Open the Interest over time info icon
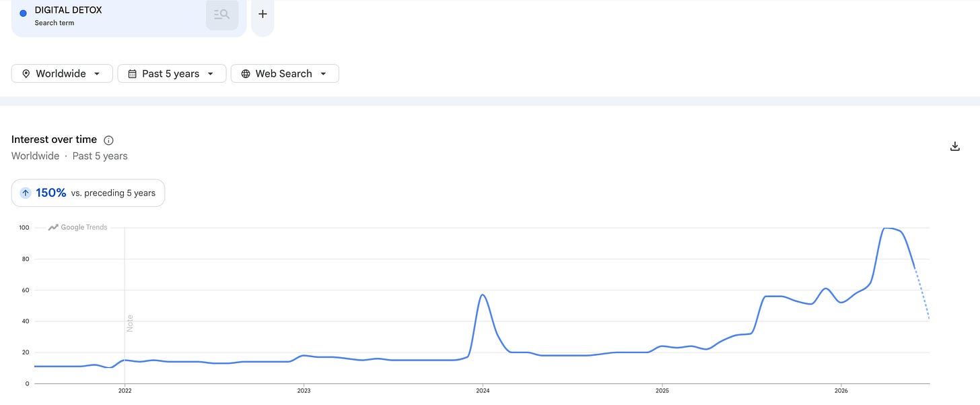This screenshot has height=405, width=980. point(109,140)
